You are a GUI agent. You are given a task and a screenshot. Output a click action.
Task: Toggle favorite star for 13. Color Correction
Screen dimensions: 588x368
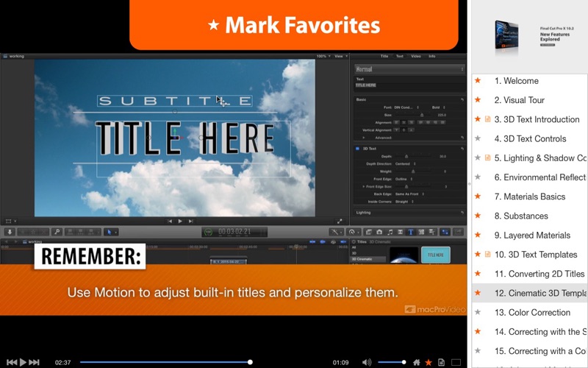click(478, 312)
